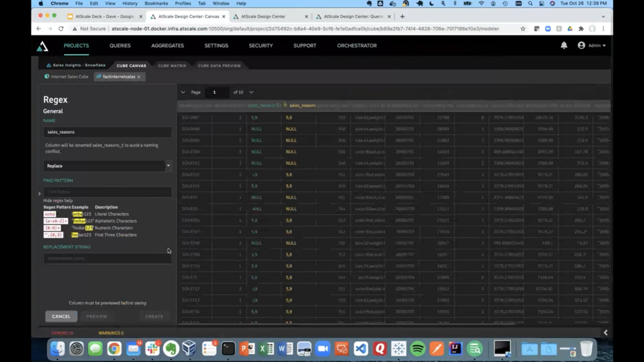Viewport: 644px width, 362px height.
Task: Go back in browser history
Action: (38, 29)
